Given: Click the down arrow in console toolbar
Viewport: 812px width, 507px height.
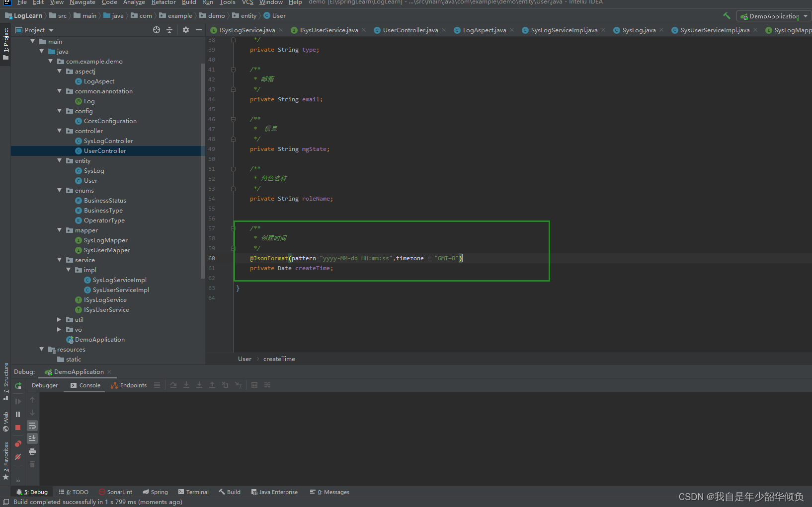Looking at the screenshot, I should [32, 413].
